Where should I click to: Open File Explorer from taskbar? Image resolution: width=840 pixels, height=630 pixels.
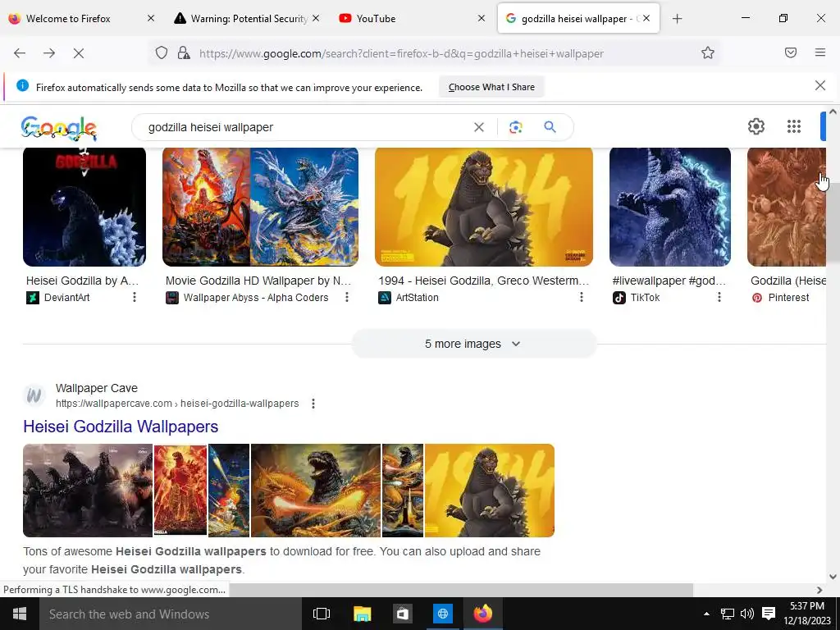point(362,614)
